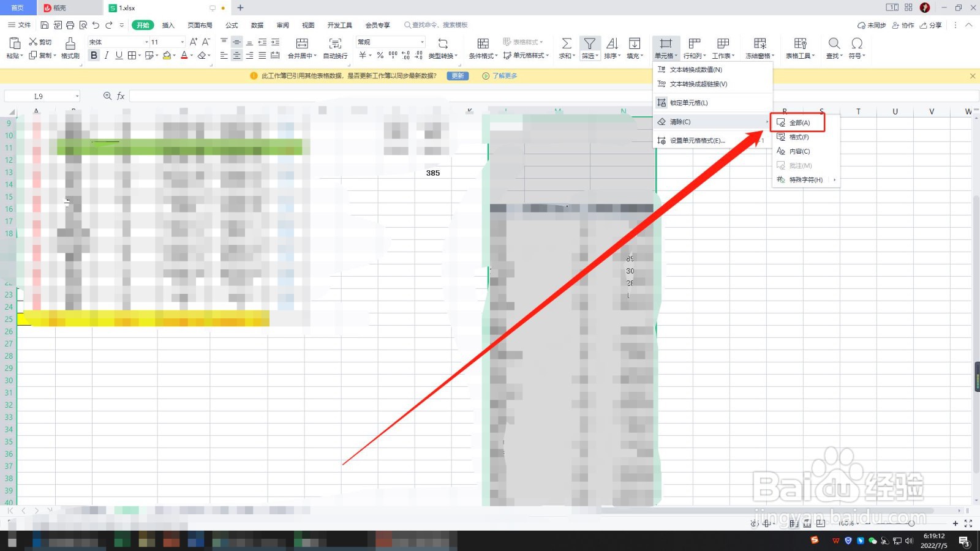Click the fill color bucket swatch
The height and width of the screenshot is (551, 980).
[x=167, y=55]
